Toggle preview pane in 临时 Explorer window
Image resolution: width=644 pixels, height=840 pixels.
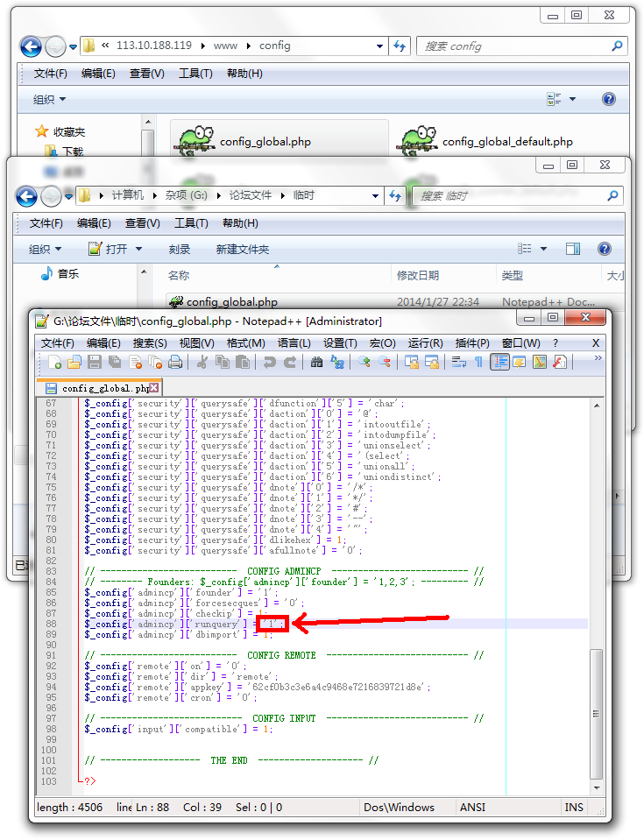(572, 250)
